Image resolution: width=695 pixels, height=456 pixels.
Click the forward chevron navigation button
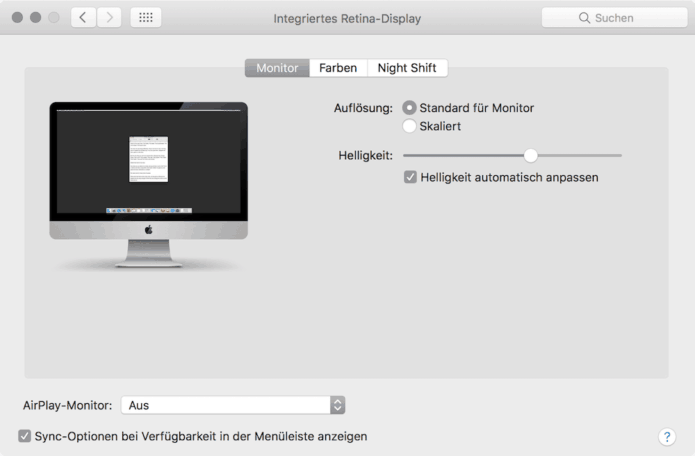point(109,18)
